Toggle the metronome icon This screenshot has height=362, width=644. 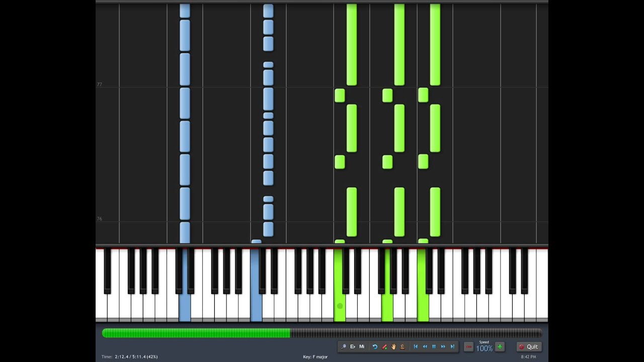tap(403, 346)
